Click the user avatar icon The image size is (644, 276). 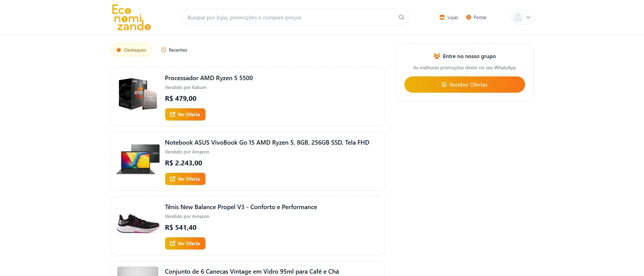pyautogui.click(x=518, y=17)
